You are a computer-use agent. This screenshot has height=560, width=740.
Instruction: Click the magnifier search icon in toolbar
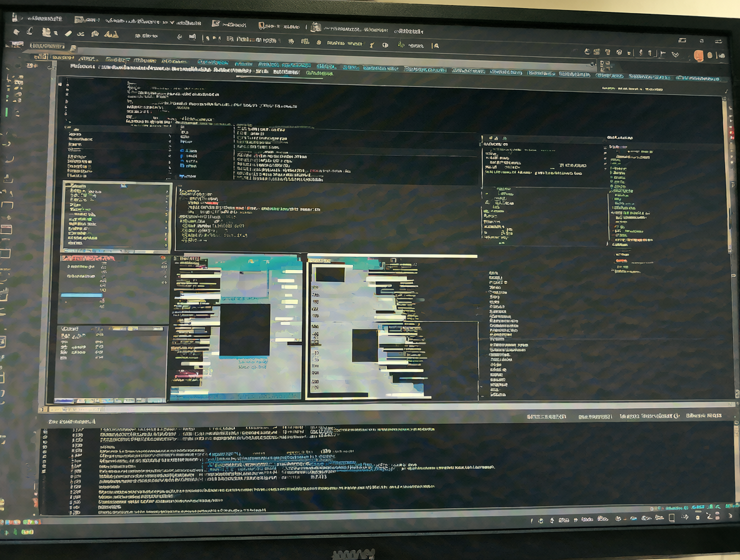pos(436,46)
